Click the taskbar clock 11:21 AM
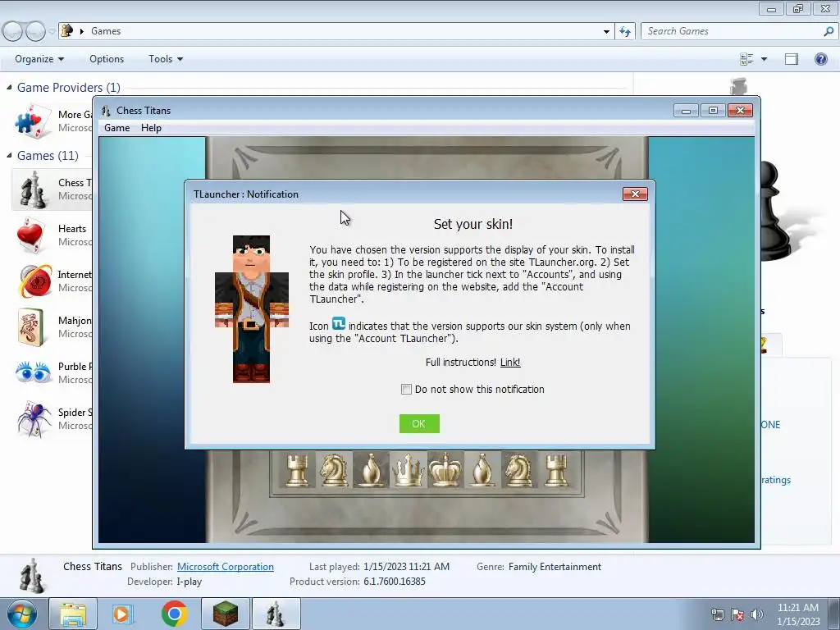Screen dimensions: 840x630 click(x=797, y=608)
